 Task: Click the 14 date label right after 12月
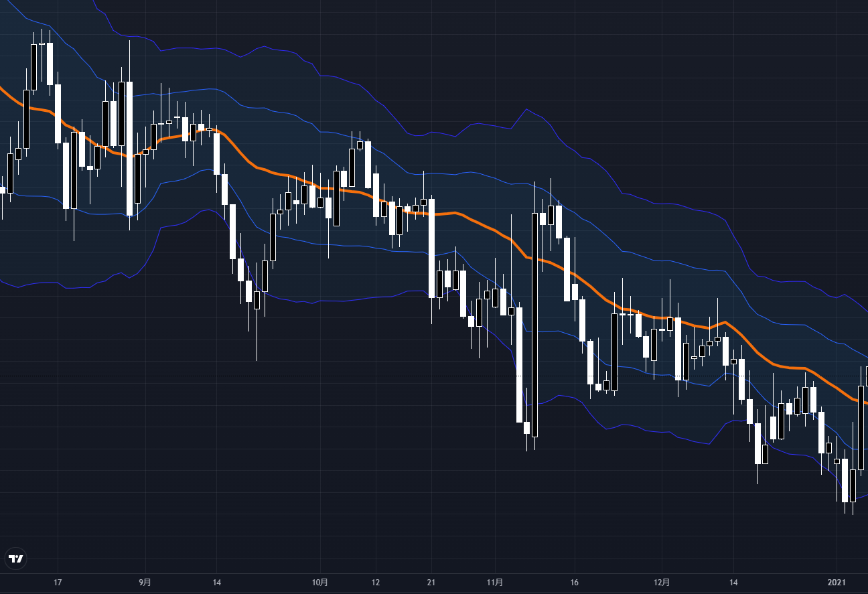(733, 582)
